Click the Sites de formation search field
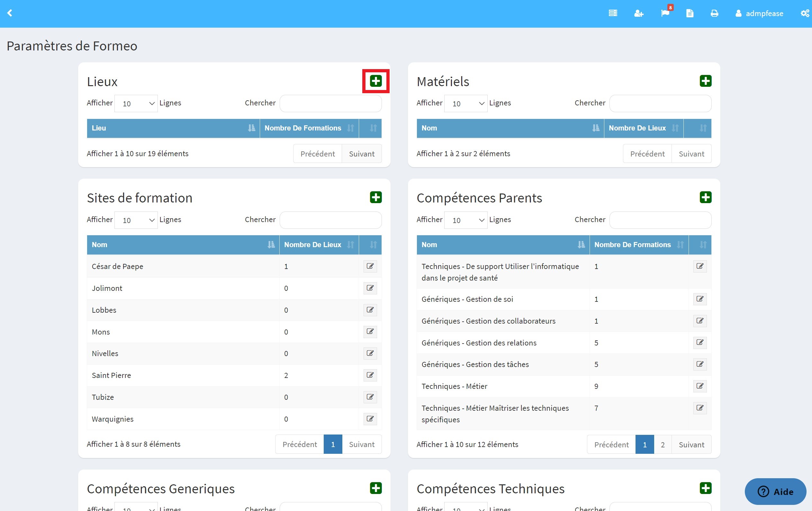Screen dimensions: 812x511 330,220
